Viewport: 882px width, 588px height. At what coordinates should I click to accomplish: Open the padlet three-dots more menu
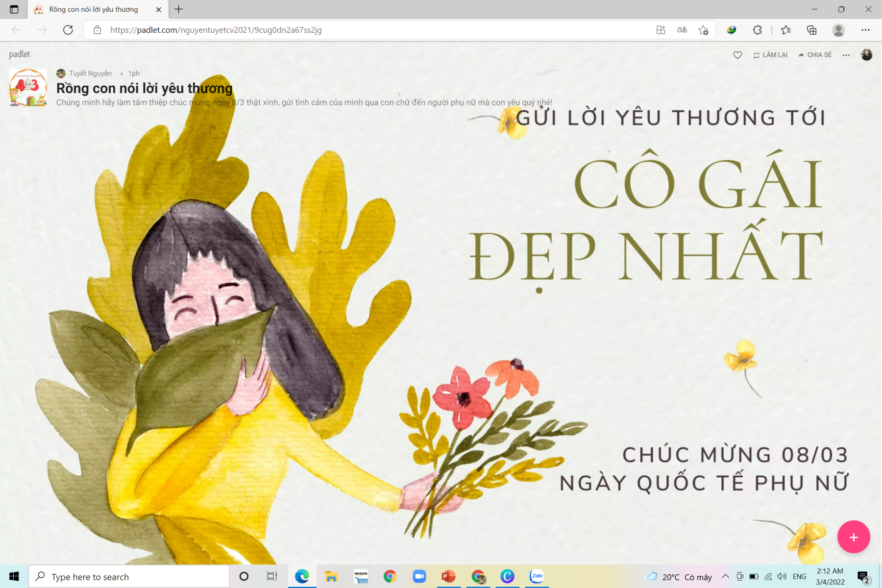point(846,55)
